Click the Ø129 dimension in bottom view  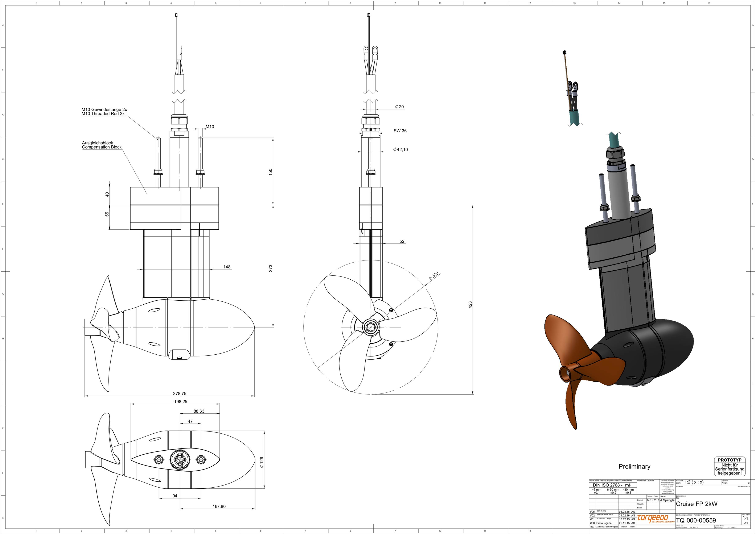coord(262,462)
